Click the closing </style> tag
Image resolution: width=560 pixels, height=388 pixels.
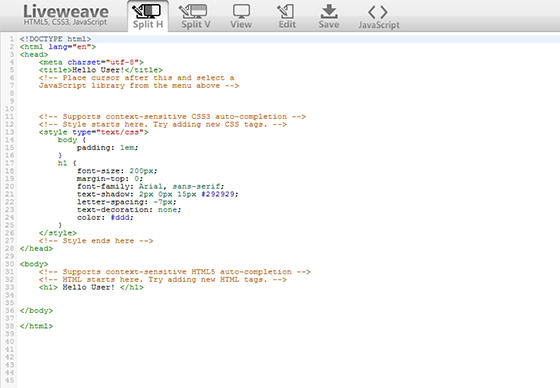(x=58, y=233)
